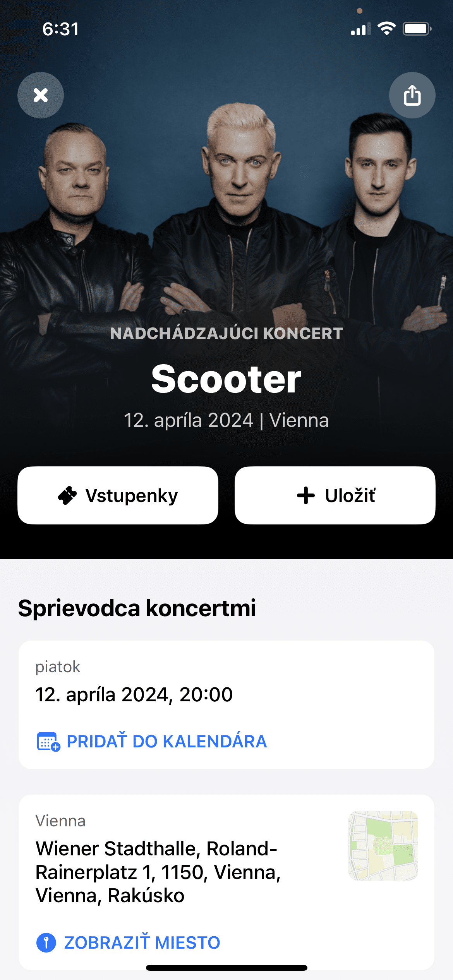Viewport: 453px width, 980px height.
Task: Click the calendar add icon
Action: point(48,742)
